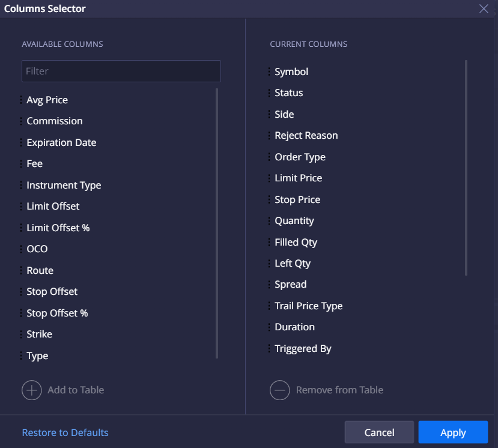Close the Columns Selector dialog
498x448 pixels.
(484, 8)
